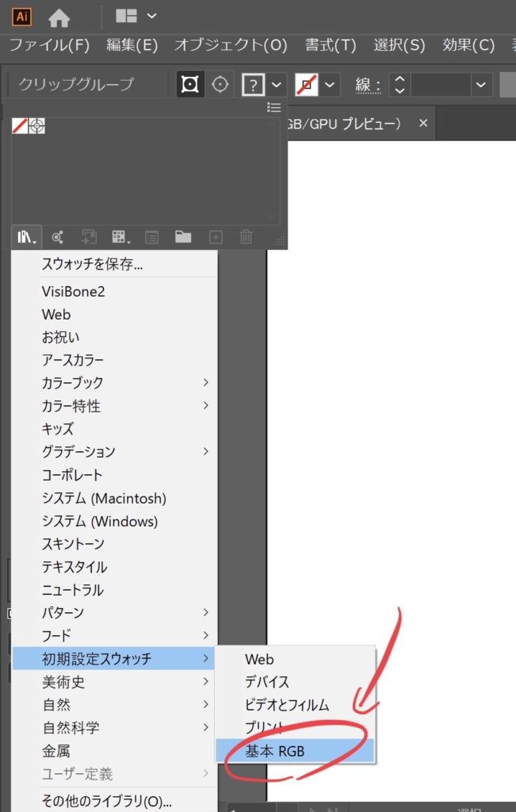Expand the 美術史 submenu
This screenshot has height=812, width=516.
click(x=114, y=681)
